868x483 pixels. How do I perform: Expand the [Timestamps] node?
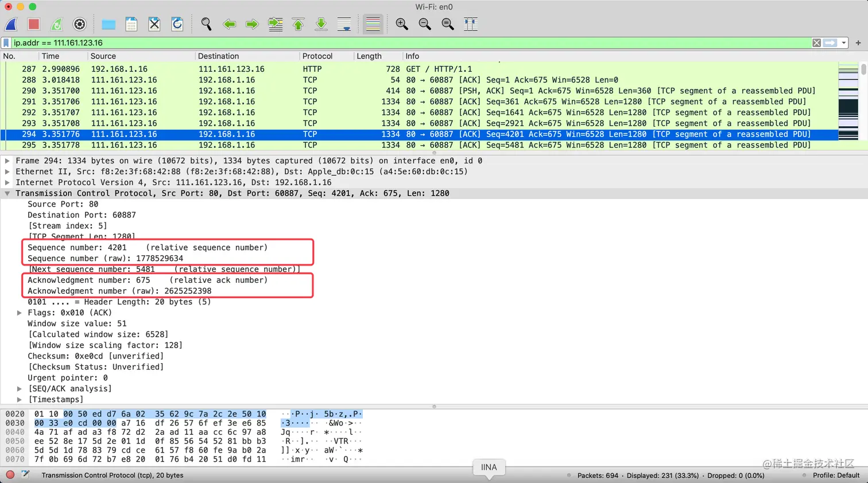[x=20, y=400]
